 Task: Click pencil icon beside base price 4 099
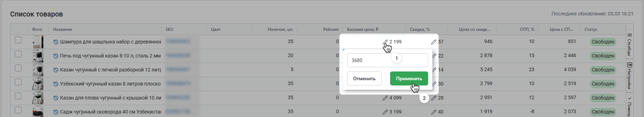(x=385, y=98)
